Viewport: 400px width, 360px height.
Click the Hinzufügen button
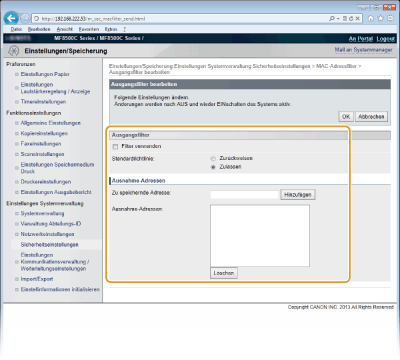coord(298,195)
